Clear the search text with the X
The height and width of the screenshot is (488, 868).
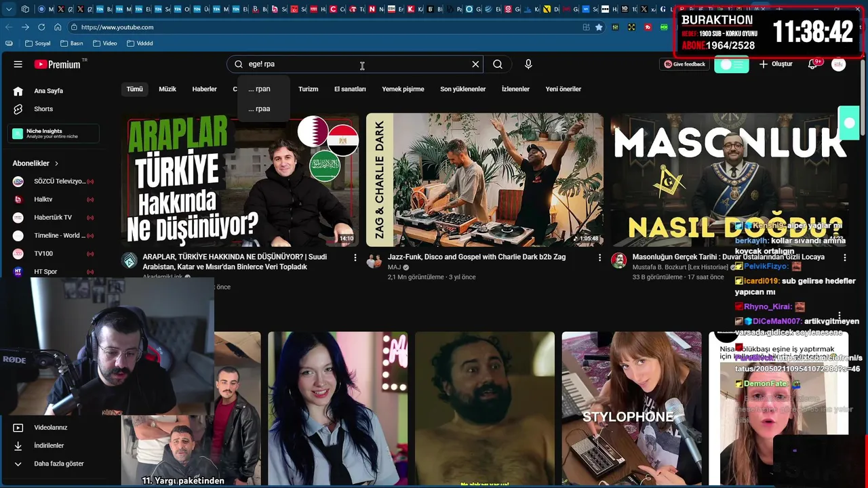pyautogui.click(x=475, y=64)
